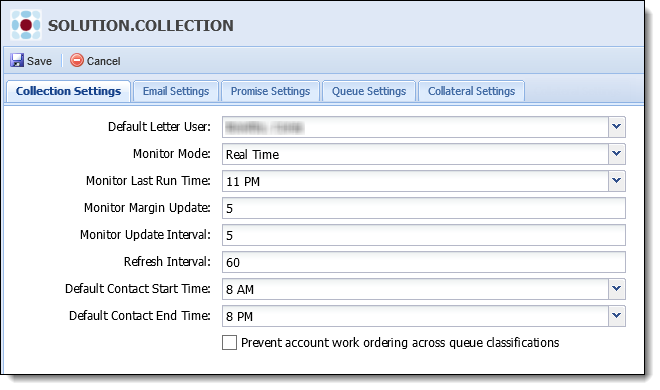Expand the Default Letter User dropdown arrow
Image resolution: width=660 pixels, height=390 pixels.
pyautogui.click(x=617, y=127)
